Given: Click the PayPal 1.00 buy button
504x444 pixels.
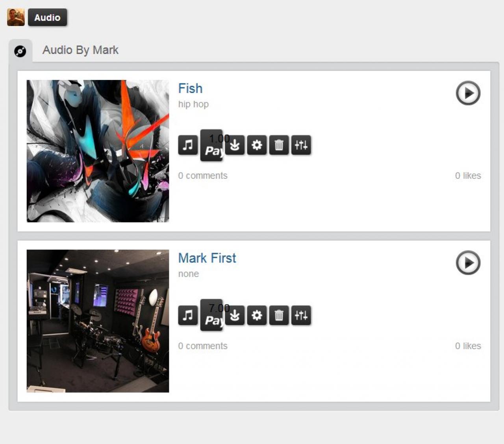Looking at the screenshot, I should pos(211,145).
